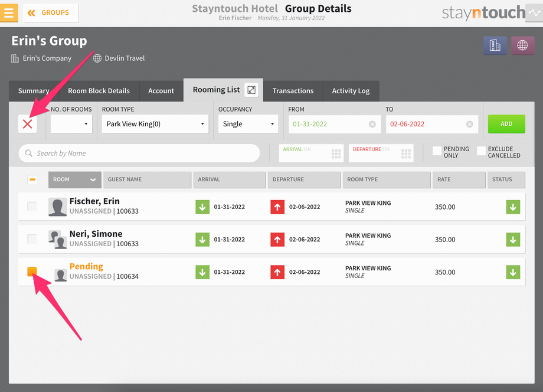Switch to the Summary tab
The height and width of the screenshot is (392, 543).
[x=34, y=91]
